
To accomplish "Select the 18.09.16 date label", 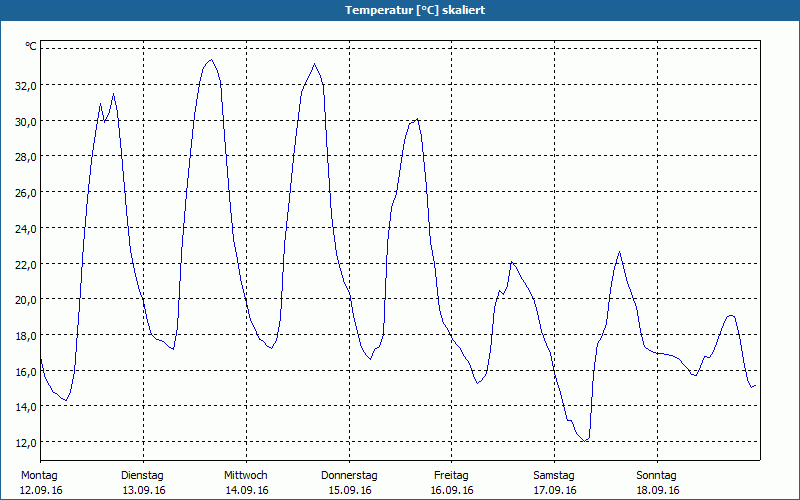I will [657, 490].
